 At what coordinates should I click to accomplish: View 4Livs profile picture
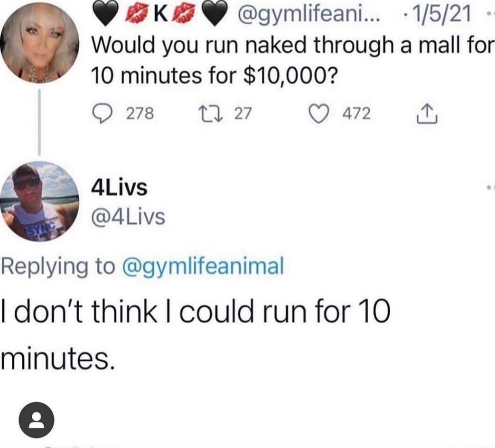click(39, 201)
